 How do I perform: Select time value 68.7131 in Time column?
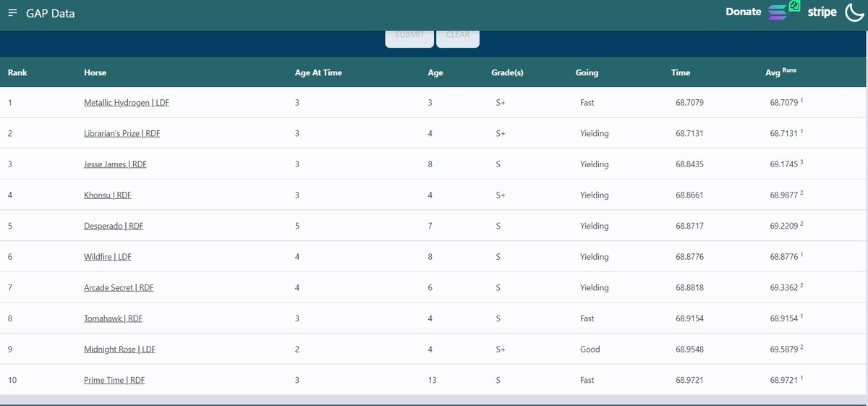pyautogui.click(x=689, y=134)
